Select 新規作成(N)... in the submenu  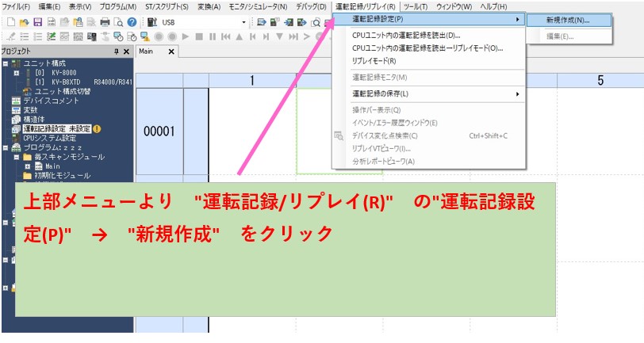click(568, 20)
